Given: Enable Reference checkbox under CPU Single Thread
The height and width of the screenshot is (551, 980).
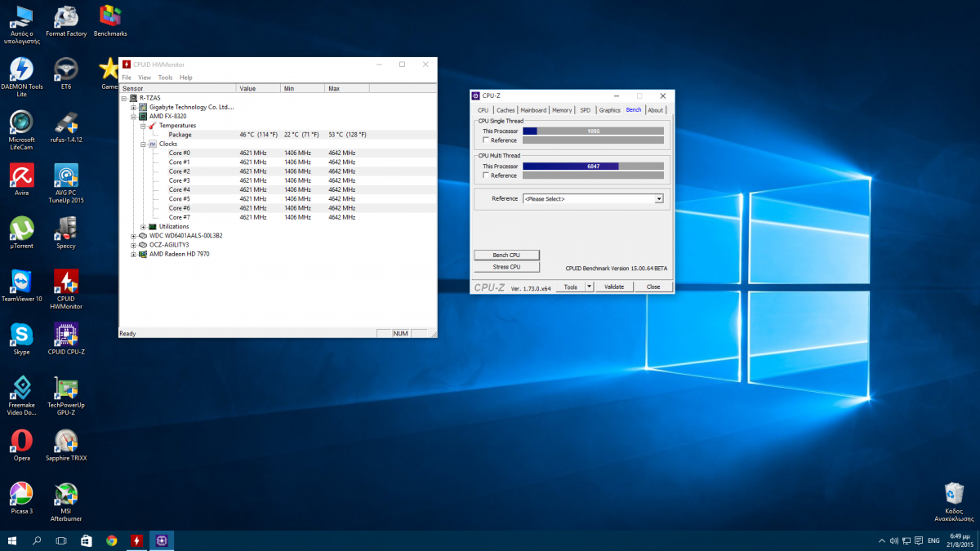Looking at the screenshot, I should click(x=486, y=140).
